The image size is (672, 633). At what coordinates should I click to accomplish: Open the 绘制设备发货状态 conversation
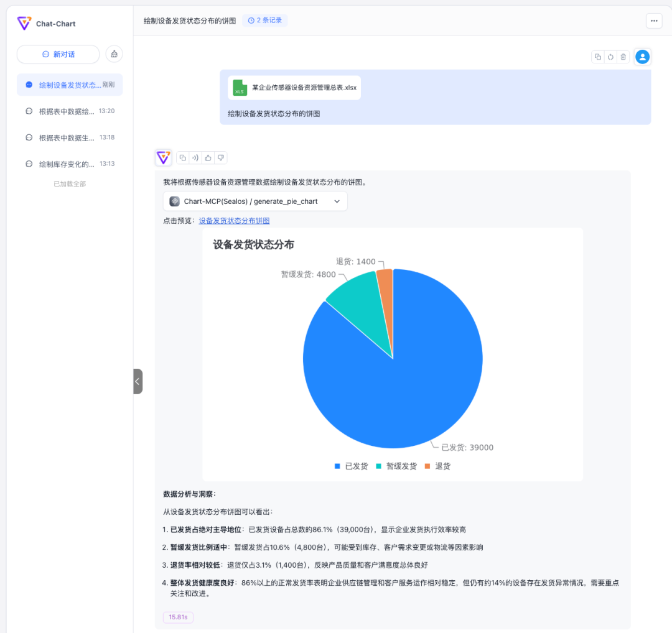(x=70, y=85)
